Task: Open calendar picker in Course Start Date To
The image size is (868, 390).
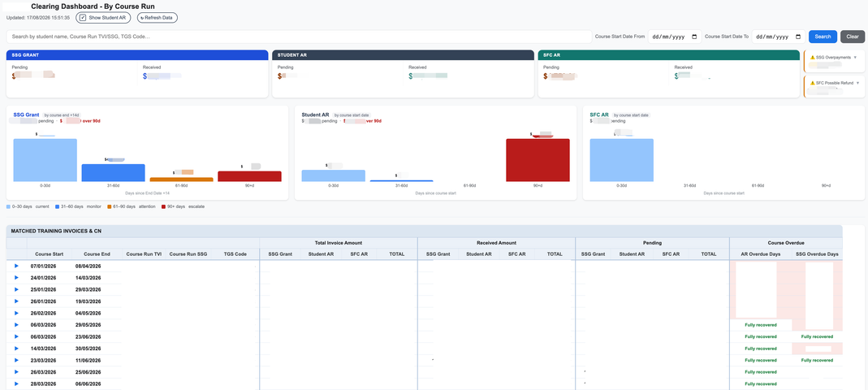Action: click(x=797, y=37)
